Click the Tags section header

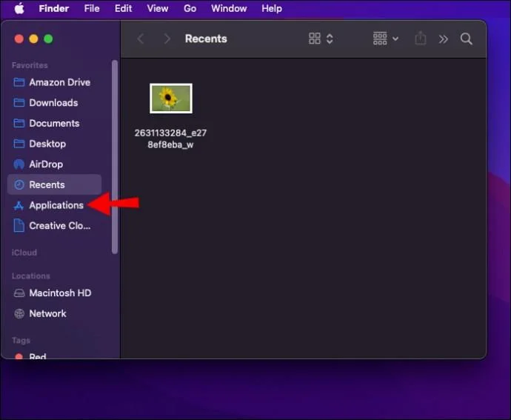(21, 341)
